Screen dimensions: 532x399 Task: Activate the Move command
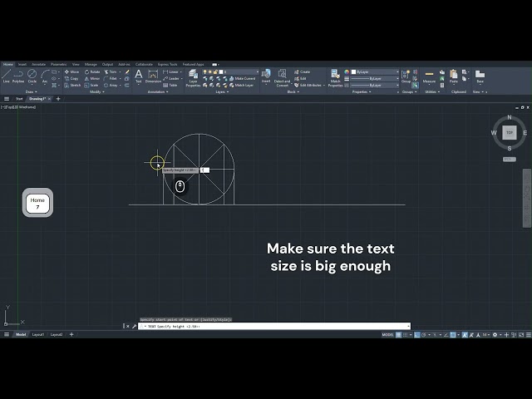point(71,72)
